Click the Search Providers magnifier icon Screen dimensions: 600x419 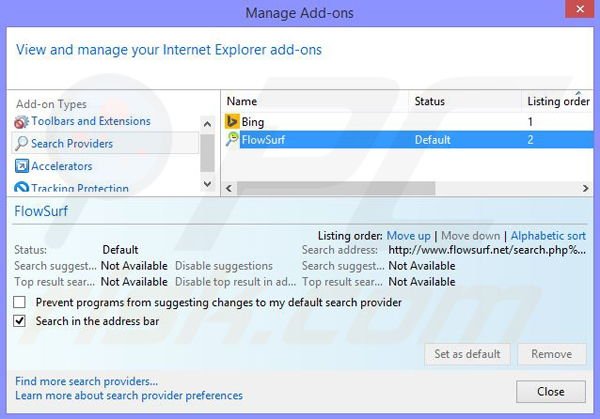pyautogui.click(x=21, y=144)
